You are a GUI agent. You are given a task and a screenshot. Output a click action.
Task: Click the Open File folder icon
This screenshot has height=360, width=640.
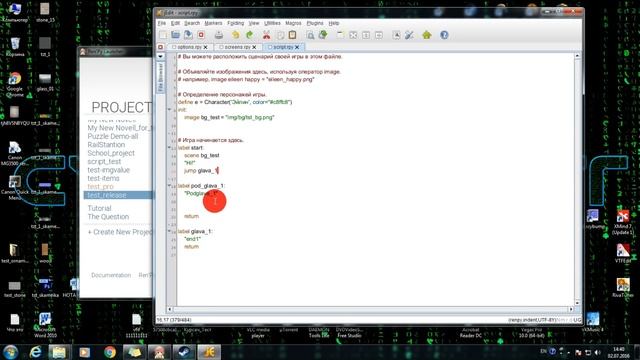coord(176,35)
